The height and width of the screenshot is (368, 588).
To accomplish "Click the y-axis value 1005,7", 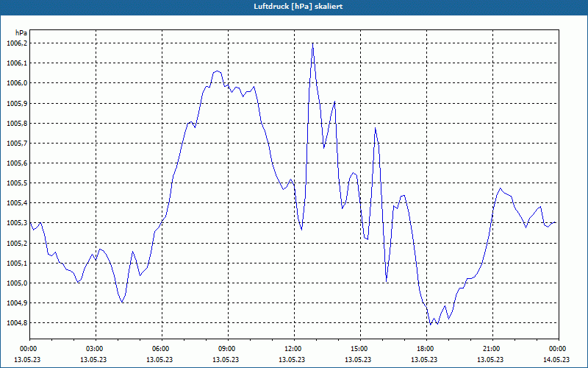I will click(17, 143).
